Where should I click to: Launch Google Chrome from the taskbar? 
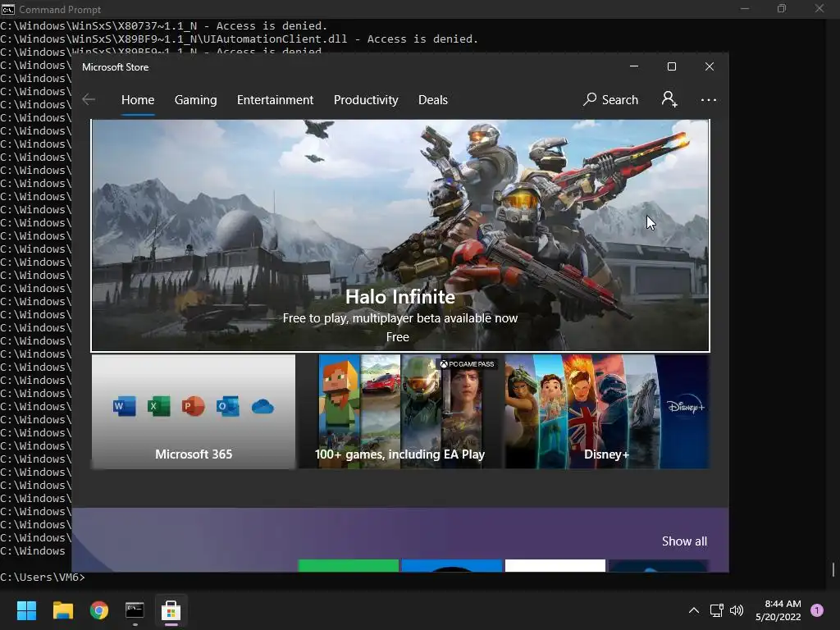[99, 610]
